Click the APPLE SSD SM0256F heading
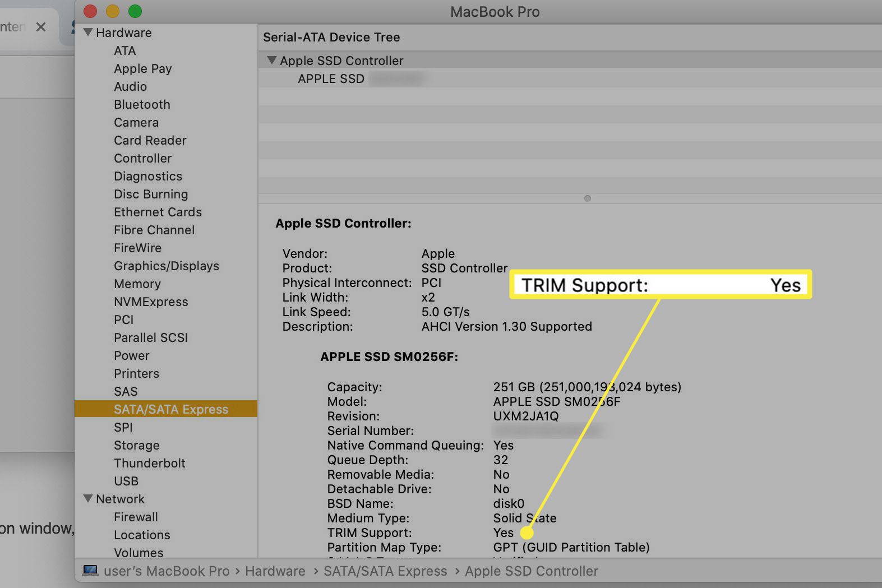Image resolution: width=882 pixels, height=588 pixels. 389,356
